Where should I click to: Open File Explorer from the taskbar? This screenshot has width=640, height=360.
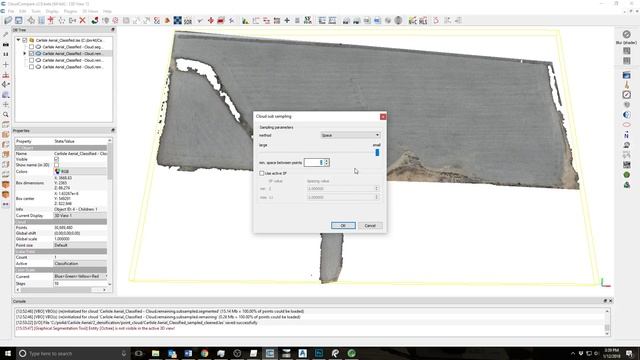(x=156, y=353)
